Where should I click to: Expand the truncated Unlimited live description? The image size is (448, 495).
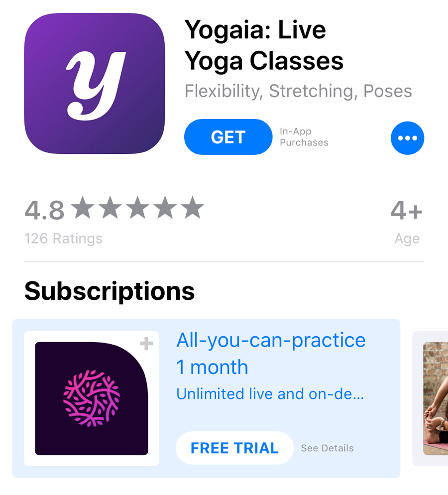click(270, 394)
